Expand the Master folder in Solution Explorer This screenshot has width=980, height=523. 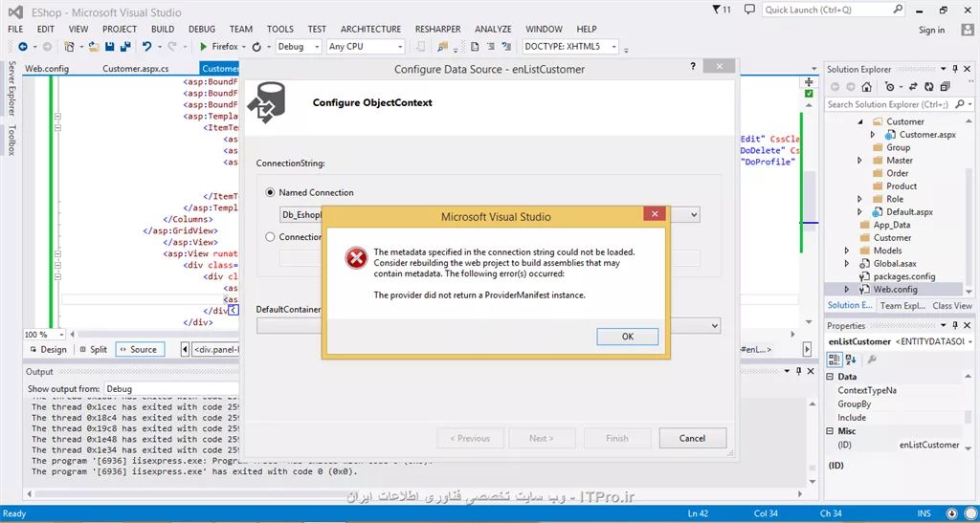tap(860, 161)
